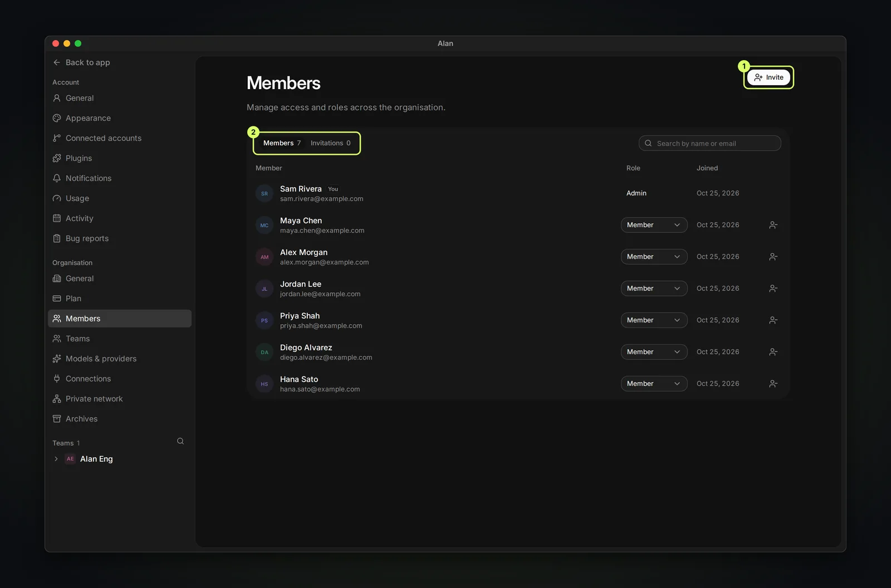Viewport: 891px width, 588px height.
Task: Click the Alan Eng team name
Action: (96, 459)
